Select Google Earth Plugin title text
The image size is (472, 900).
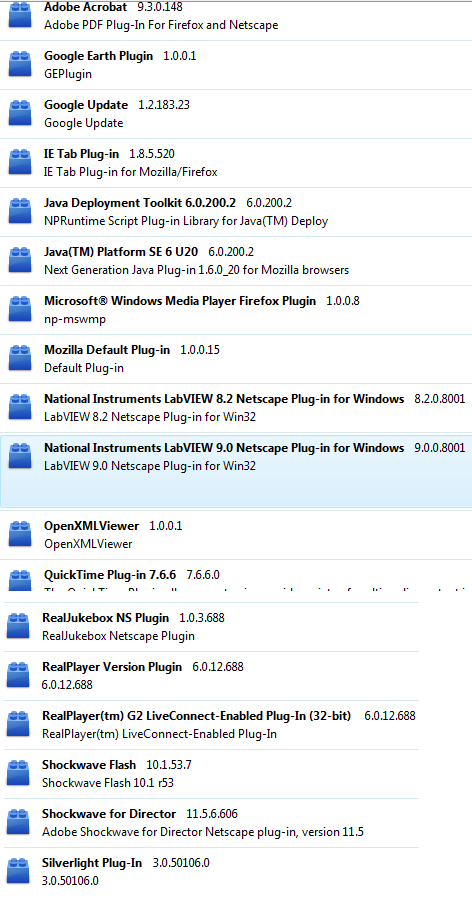coord(99,56)
